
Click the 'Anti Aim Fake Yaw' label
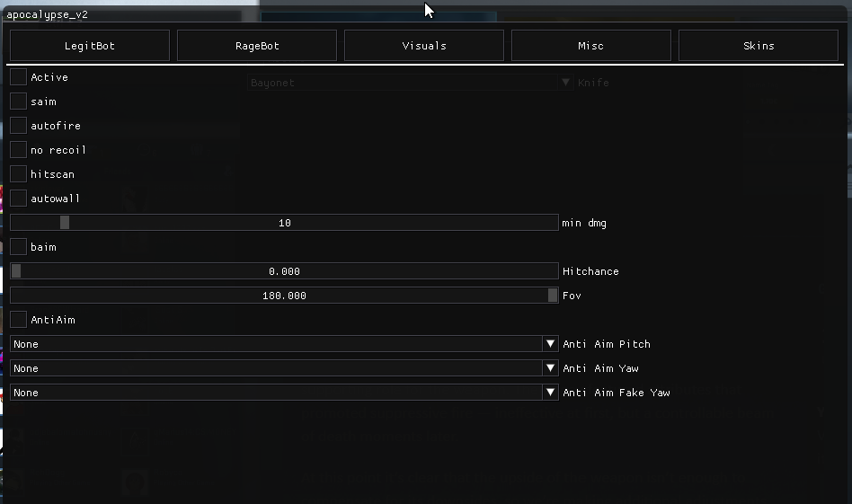pos(617,393)
